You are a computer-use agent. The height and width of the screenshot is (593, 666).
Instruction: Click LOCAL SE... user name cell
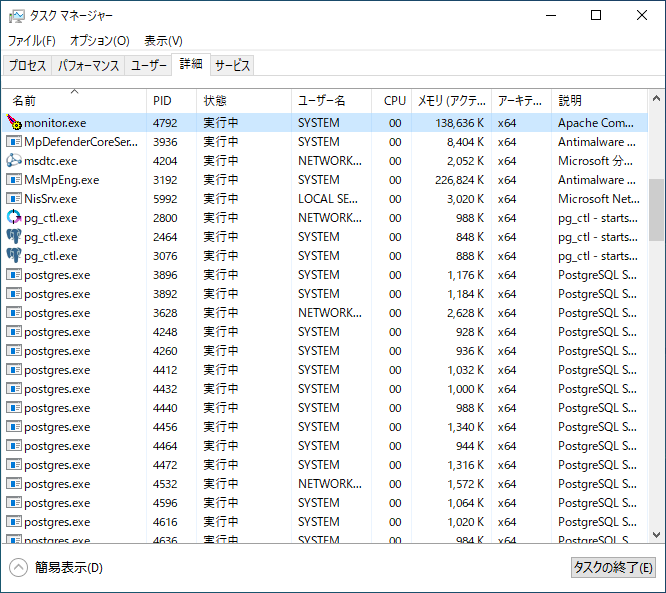point(327,199)
